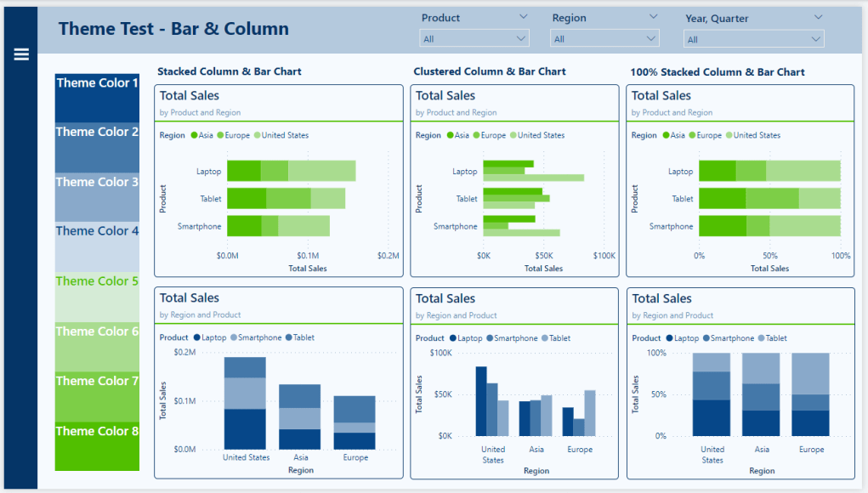Select the Theme Color 5 swatch
This screenshot has height=493, width=868.
[x=96, y=280]
